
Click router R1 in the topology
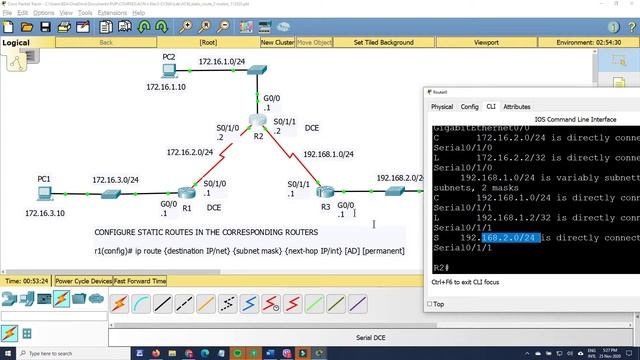187,192
